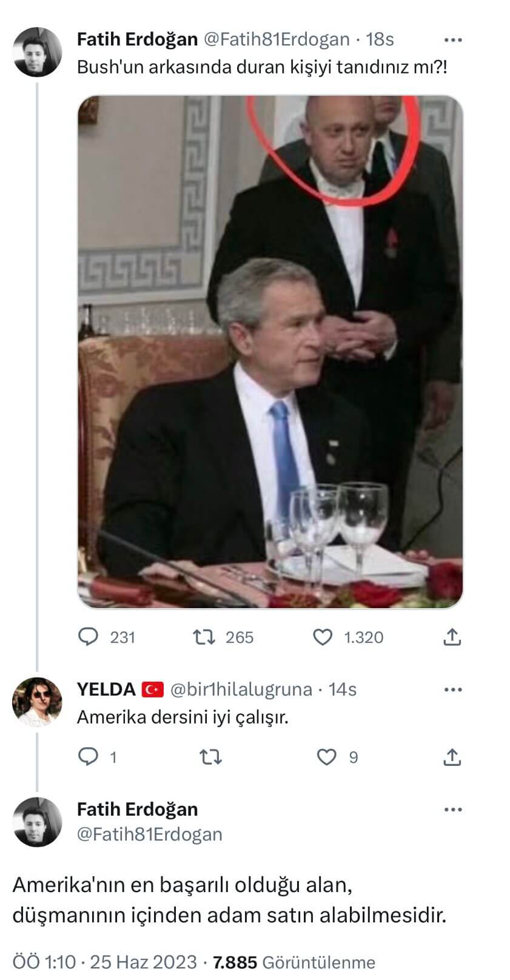This screenshot has height=980, width=510.
Task: Open YELDA's profile picture
Action: (x=38, y=702)
